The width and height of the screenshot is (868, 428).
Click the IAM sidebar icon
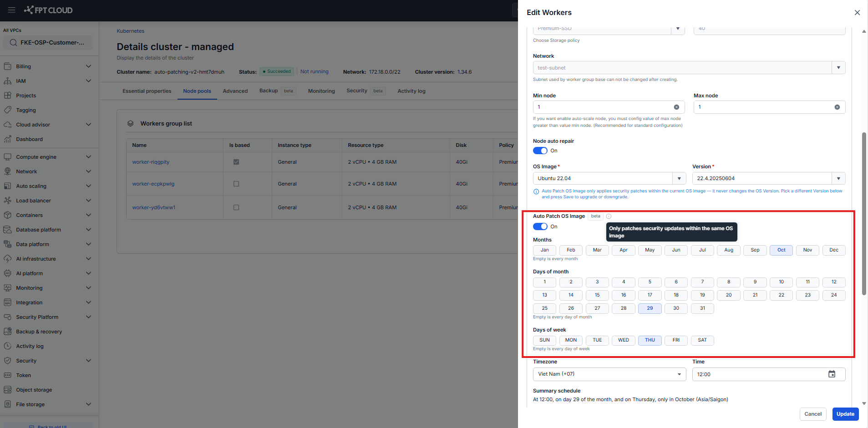coord(8,81)
